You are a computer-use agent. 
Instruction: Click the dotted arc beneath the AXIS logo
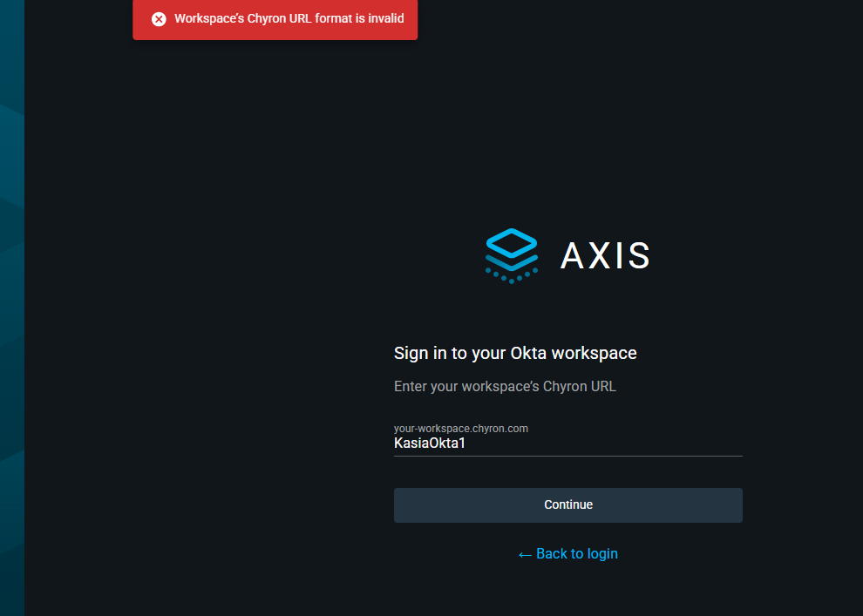coord(512,276)
